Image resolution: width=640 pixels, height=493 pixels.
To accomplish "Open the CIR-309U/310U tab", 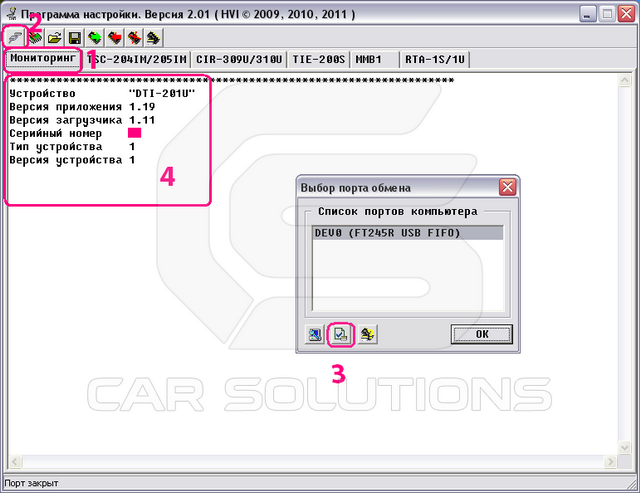I will [239, 60].
